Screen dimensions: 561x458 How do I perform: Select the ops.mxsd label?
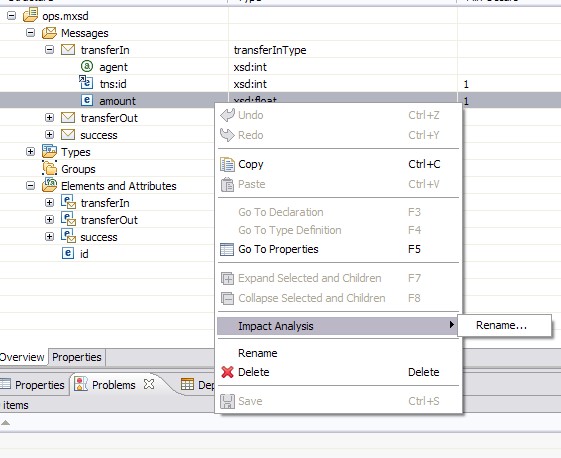pos(65,16)
